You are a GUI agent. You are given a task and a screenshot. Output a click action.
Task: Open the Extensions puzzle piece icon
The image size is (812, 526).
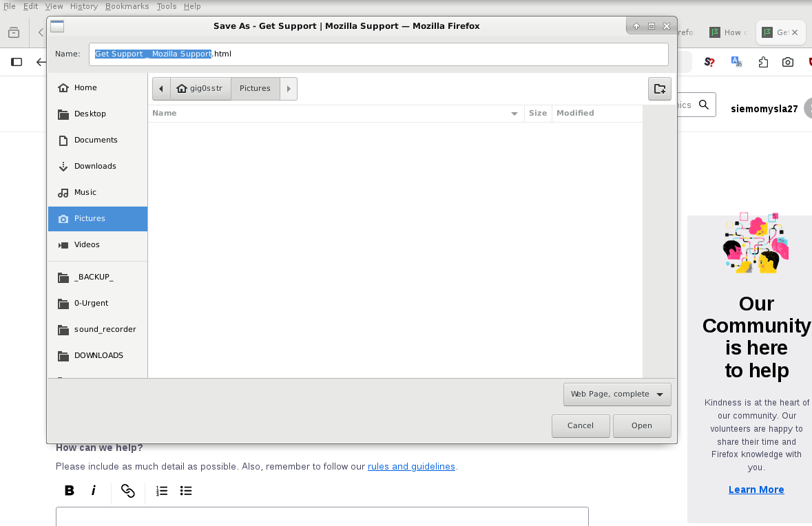(x=763, y=62)
